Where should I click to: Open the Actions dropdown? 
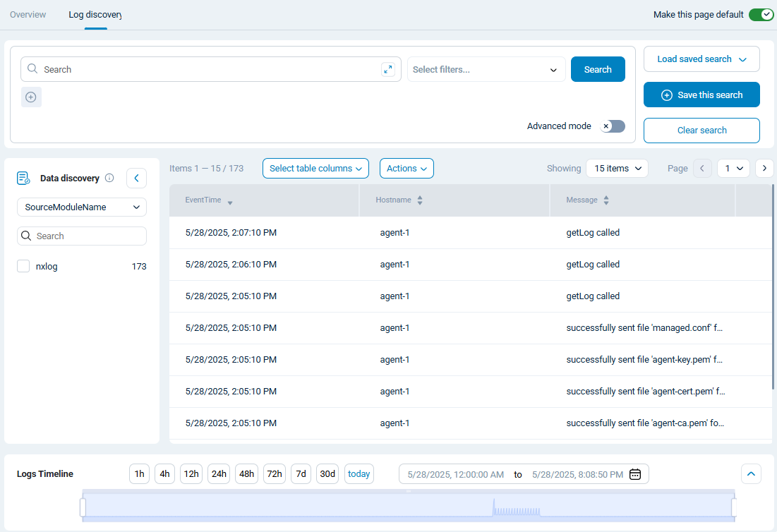click(x=406, y=168)
